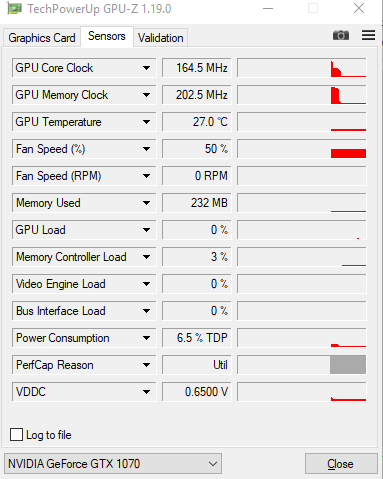Click the GPU-Z app icon in title bar
This screenshot has width=383, height=479.
coord(14,9)
